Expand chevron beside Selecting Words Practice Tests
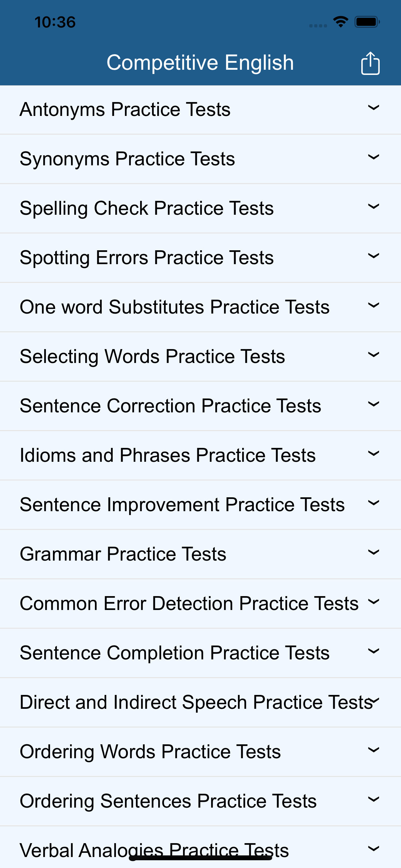 tap(373, 355)
